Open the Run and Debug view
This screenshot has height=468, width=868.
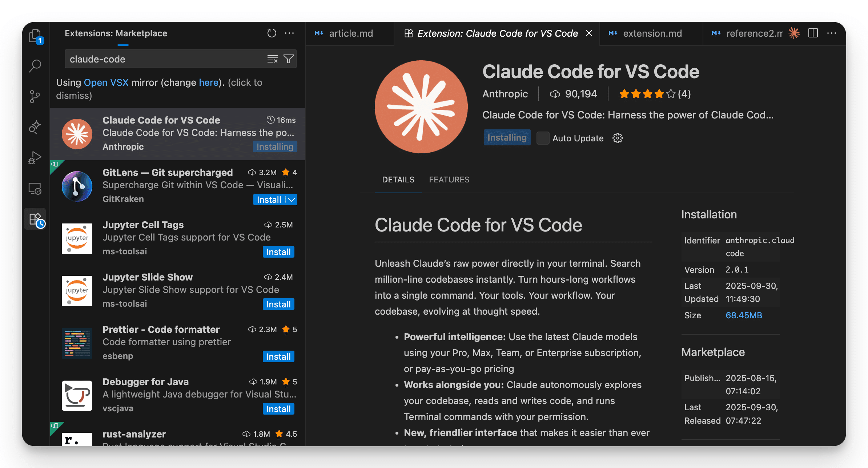[x=35, y=158]
